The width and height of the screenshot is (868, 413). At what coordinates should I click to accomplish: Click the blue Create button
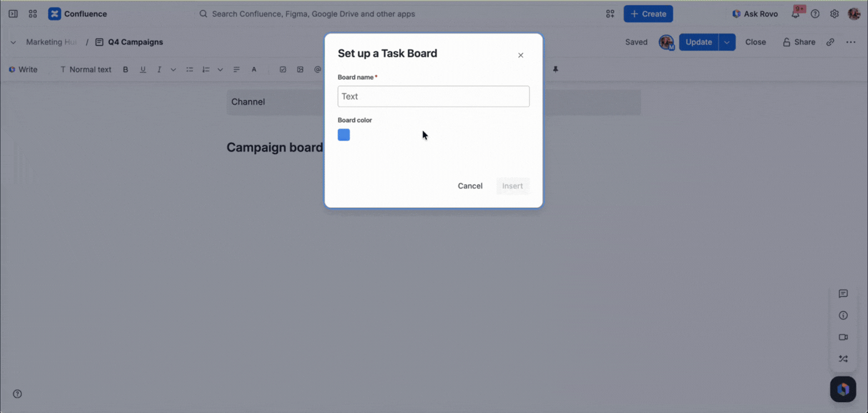(648, 14)
